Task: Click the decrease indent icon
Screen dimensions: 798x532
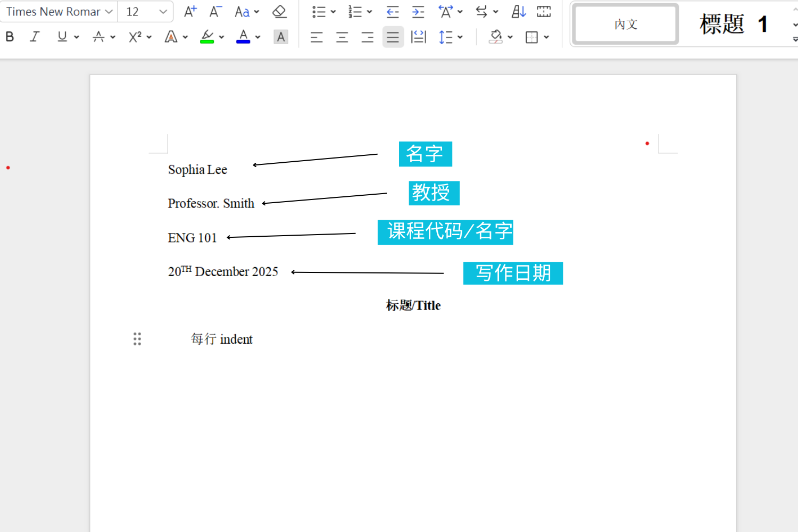Action: click(x=393, y=12)
